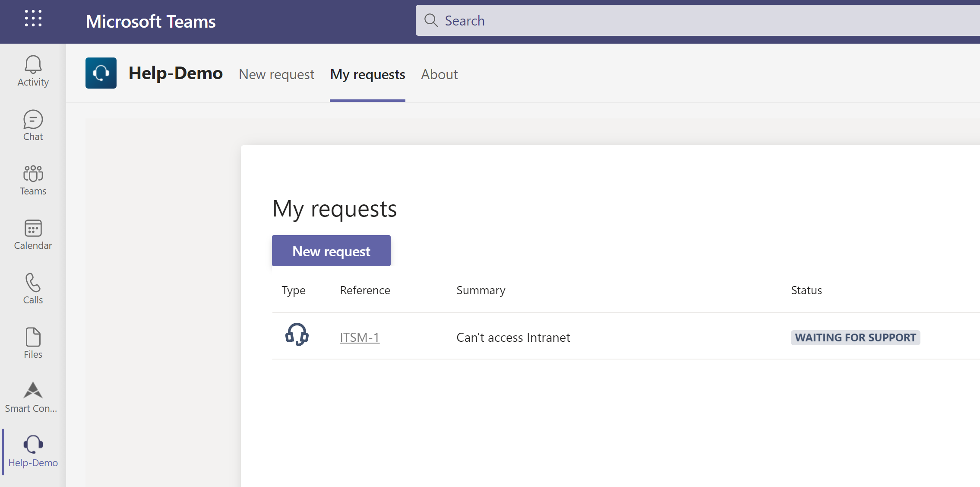This screenshot has height=487, width=980.
Task: Go to Chat in sidebar
Action: coord(33,126)
